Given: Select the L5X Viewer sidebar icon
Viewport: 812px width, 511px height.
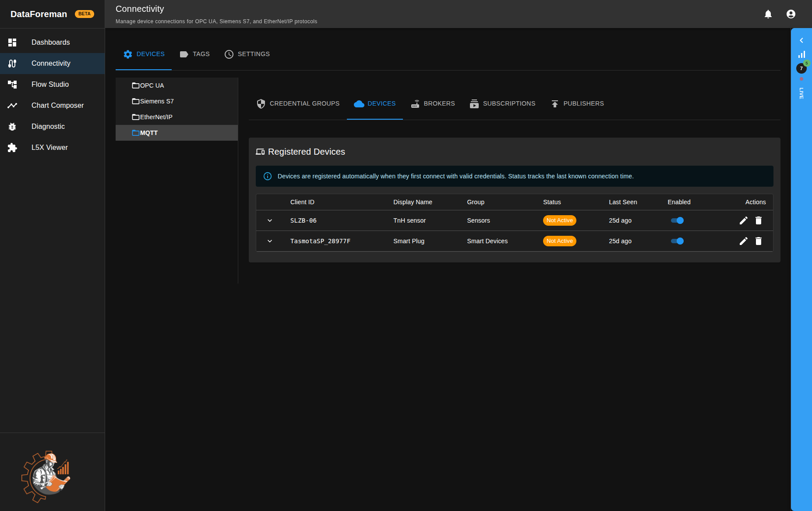Looking at the screenshot, I should tap(49, 147).
